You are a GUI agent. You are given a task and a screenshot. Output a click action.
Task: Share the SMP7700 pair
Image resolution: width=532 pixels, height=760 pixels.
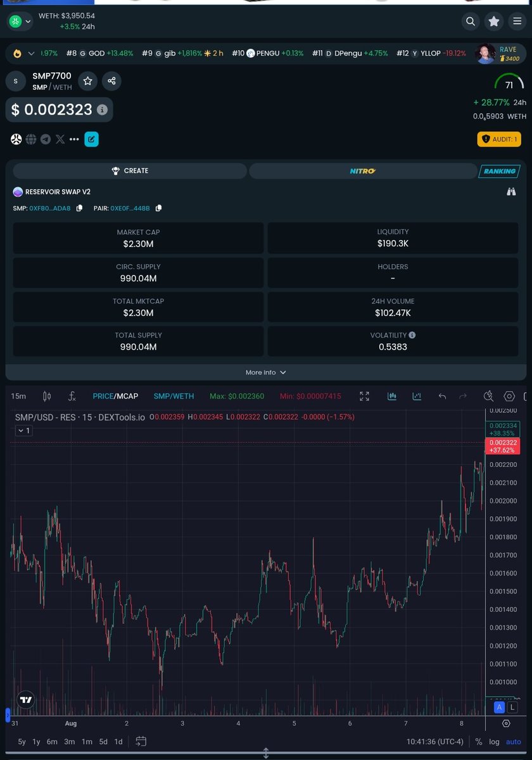click(111, 81)
